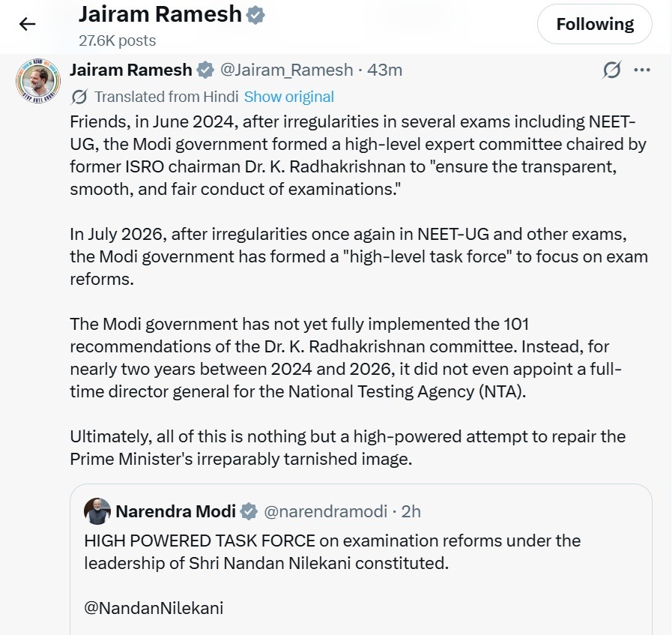Open Grok icon at top right of post
This screenshot has width=672, height=635.
[x=611, y=70]
